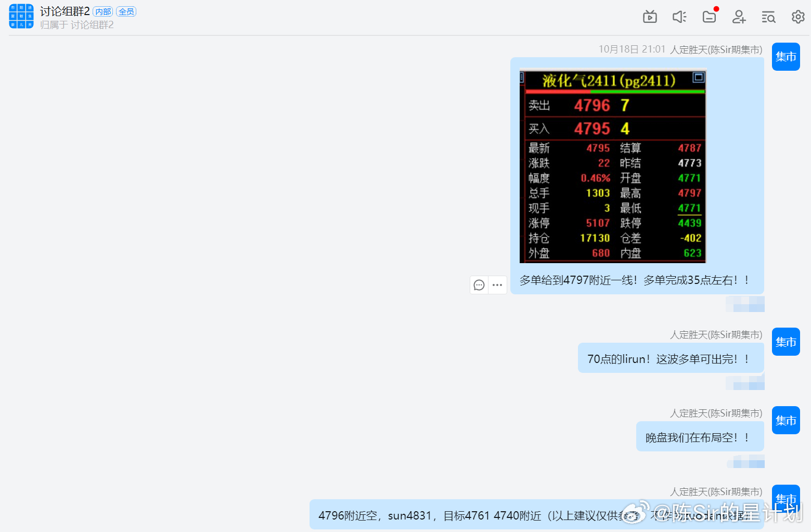Screen dimensions: 811x532
Task: Open the live broadcast icon in header
Action: click(650, 17)
